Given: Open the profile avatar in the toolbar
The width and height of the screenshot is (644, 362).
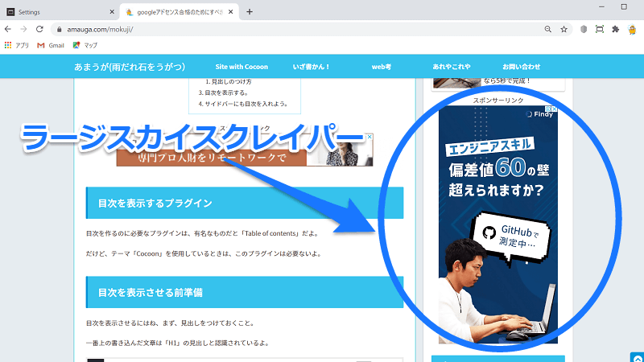Looking at the screenshot, I should pos(633,29).
